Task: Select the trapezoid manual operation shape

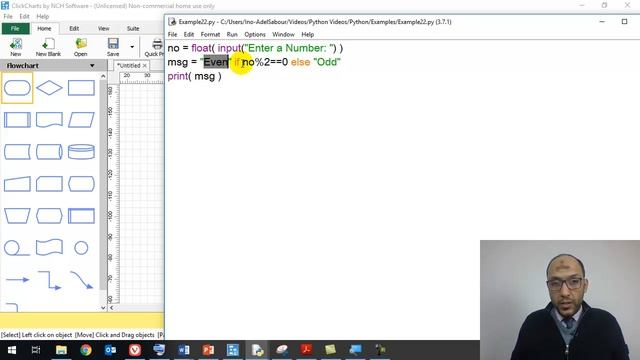Action: [17, 216]
